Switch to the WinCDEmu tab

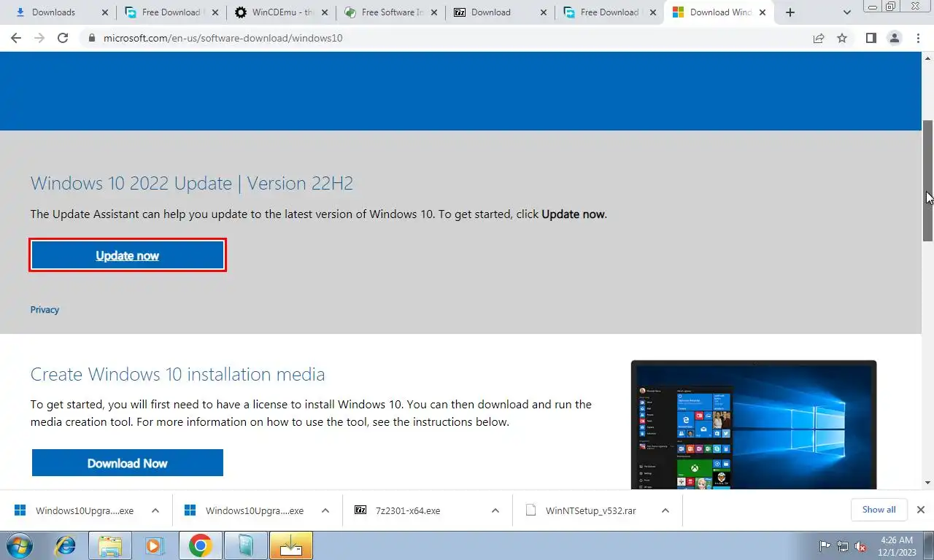tap(282, 12)
